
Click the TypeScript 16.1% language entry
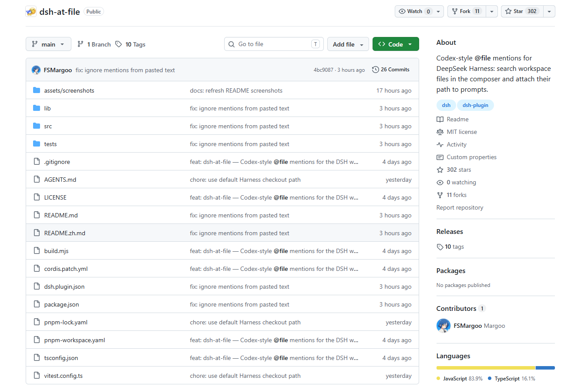click(x=512, y=379)
